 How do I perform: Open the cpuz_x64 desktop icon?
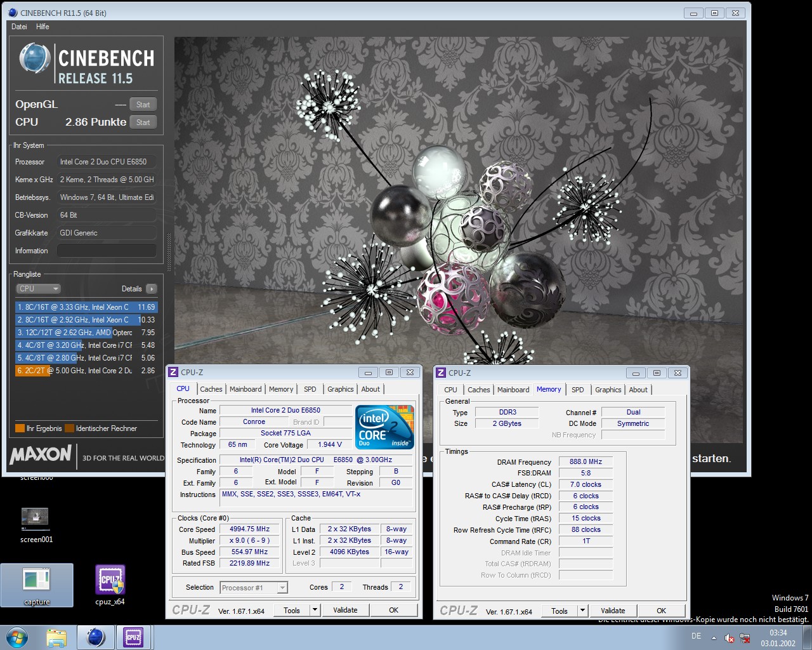(x=110, y=585)
